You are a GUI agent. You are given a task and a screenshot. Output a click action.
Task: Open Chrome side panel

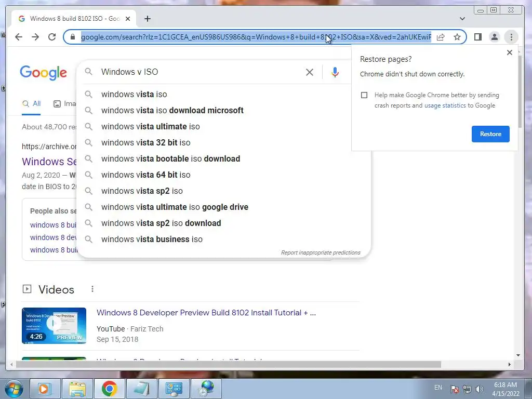478,37
